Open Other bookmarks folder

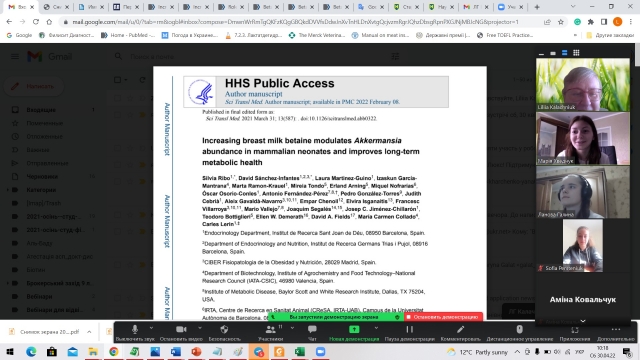[610, 35]
